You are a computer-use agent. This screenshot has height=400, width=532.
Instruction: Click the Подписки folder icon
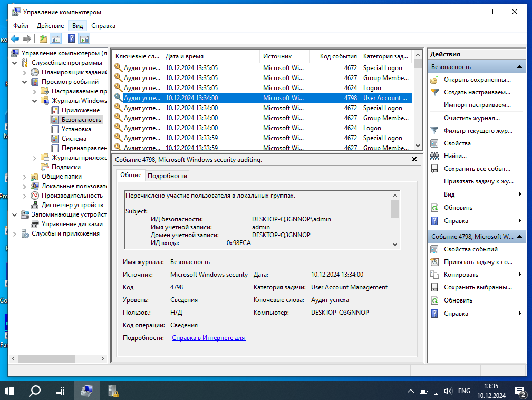pyautogui.click(x=45, y=167)
